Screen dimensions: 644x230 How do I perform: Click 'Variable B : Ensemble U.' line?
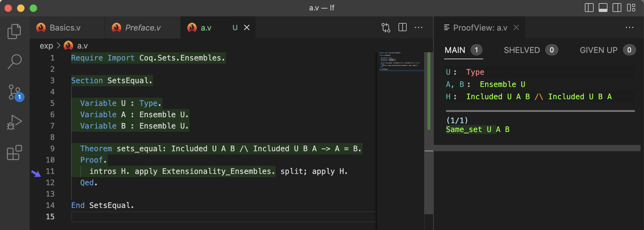click(134, 126)
